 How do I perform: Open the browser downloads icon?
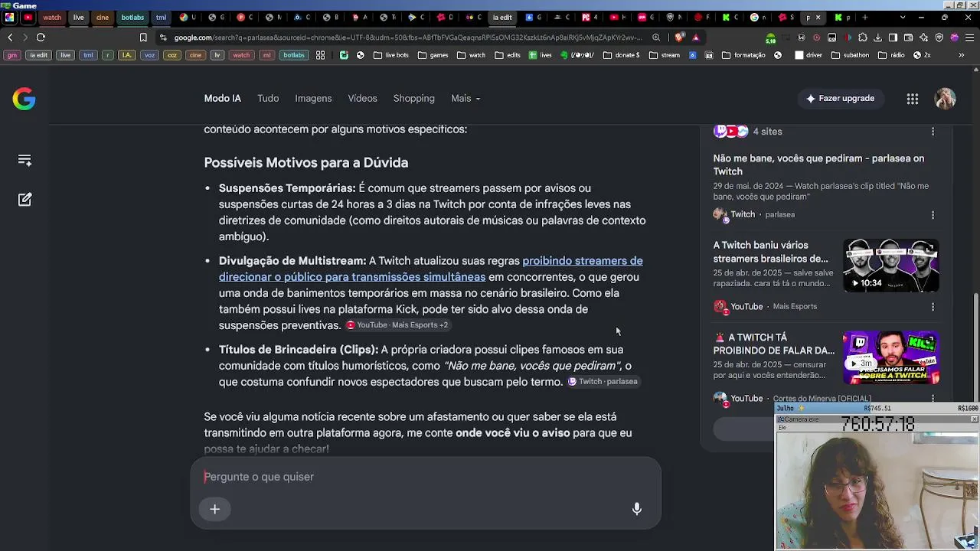pos(878,37)
